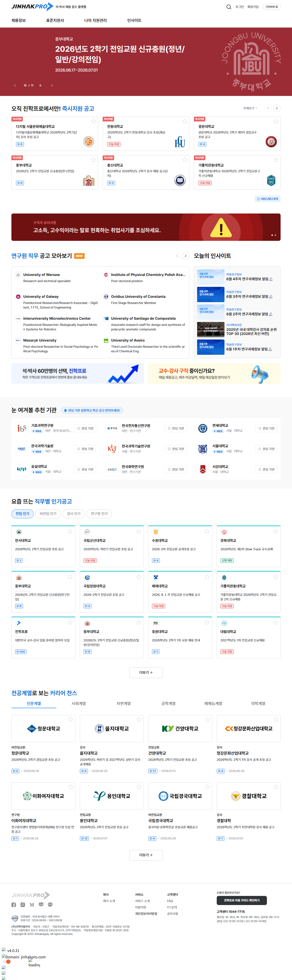The height and width of the screenshot is (980, 292).
Task: Open 이화여자대학교 logo card
Action: (43, 796)
